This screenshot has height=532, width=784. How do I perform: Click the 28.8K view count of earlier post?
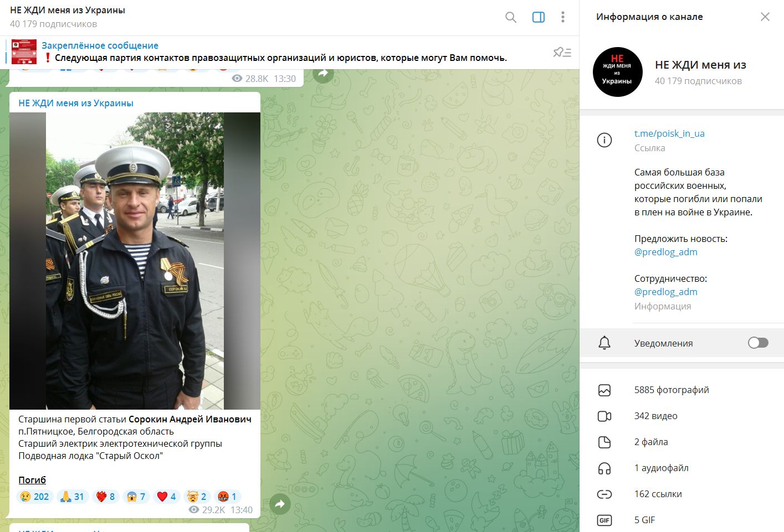point(250,79)
